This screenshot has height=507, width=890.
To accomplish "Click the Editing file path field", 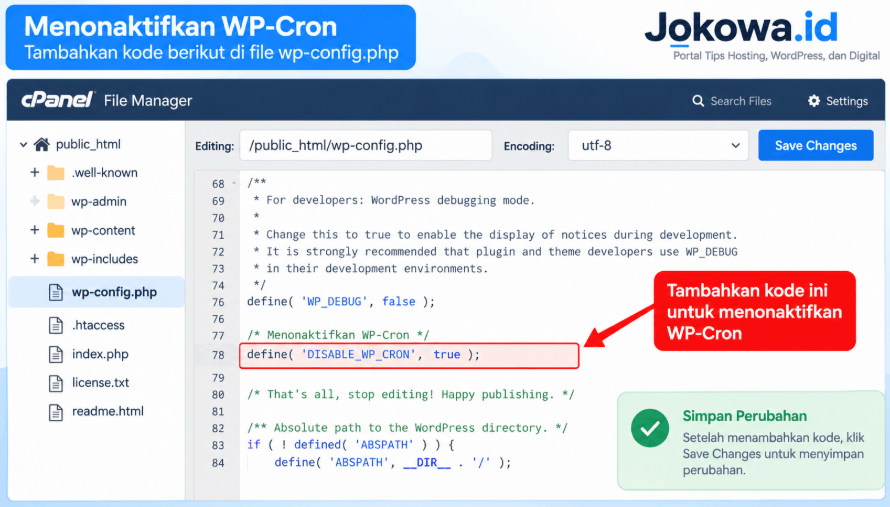I will [x=366, y=145].
